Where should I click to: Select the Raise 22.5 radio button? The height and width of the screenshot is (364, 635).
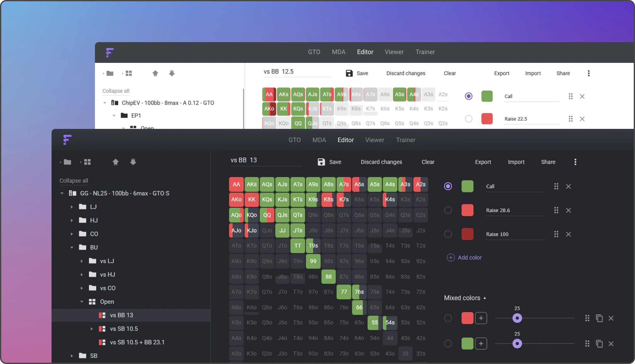(469, 119)
